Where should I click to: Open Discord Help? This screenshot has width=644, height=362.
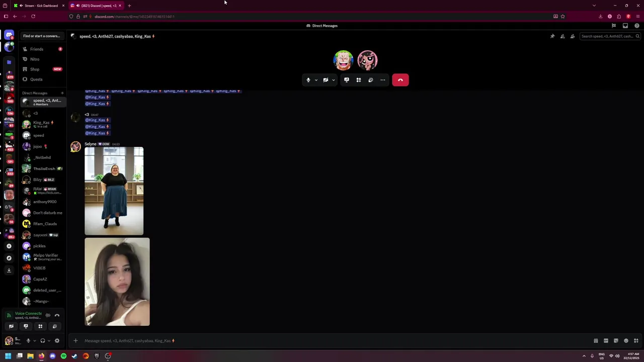637,26
